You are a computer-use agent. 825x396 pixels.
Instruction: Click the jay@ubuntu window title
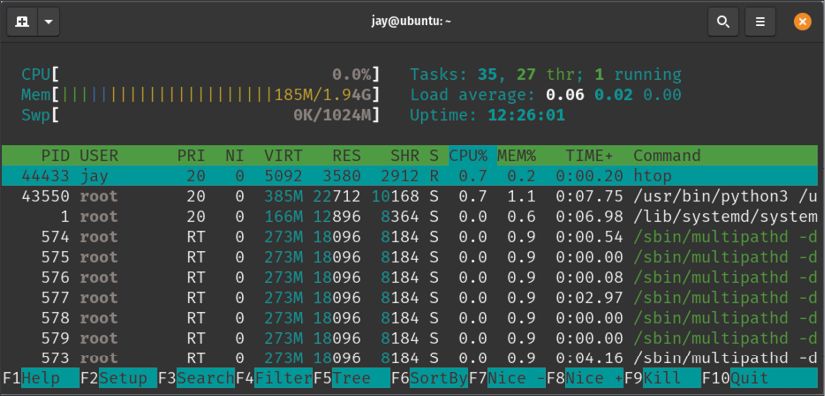click(412, 22)
